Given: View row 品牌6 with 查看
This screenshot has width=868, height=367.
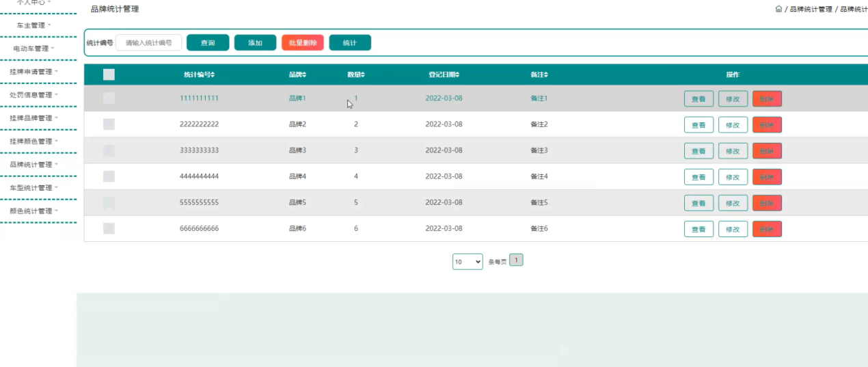Looking at the screenshot, I should pyautogui.click(x=699, y=229).
